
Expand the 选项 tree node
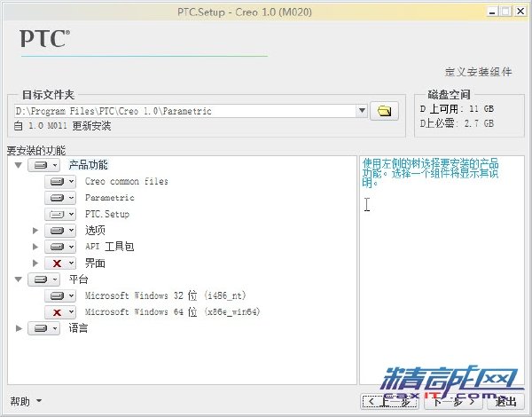tap(35, 231)
